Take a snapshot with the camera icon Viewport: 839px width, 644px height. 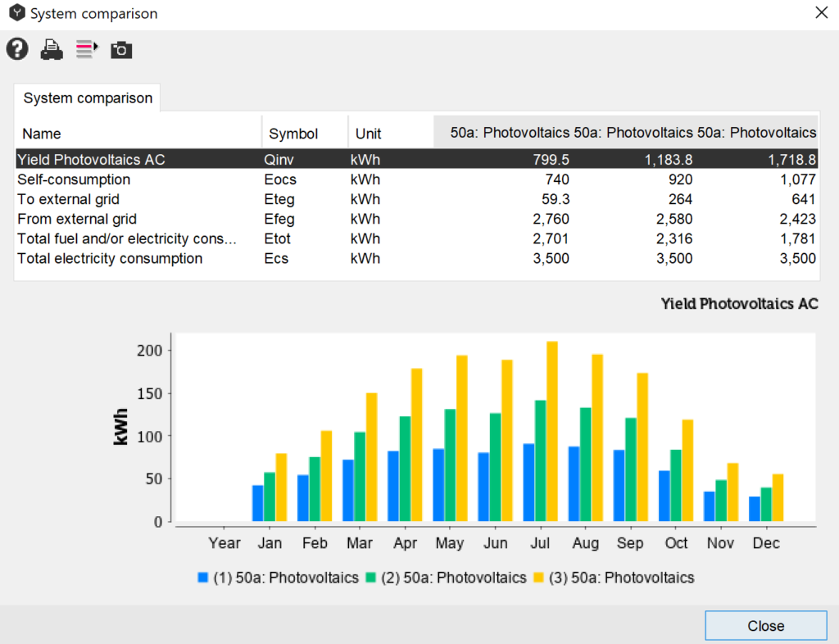[121, 50]
